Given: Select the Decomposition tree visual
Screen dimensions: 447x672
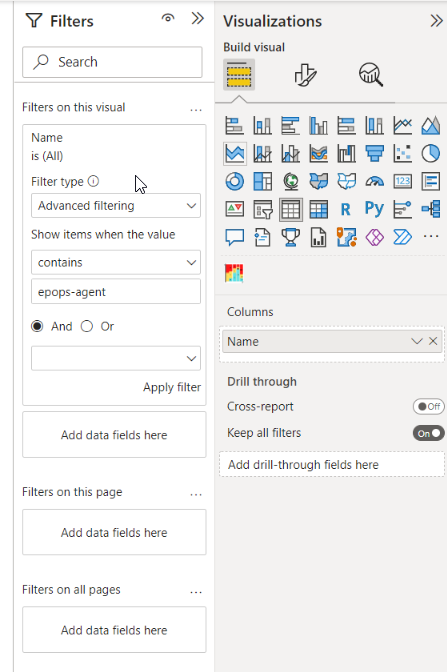Looking at the screenshot, I should tap(431, 210).
